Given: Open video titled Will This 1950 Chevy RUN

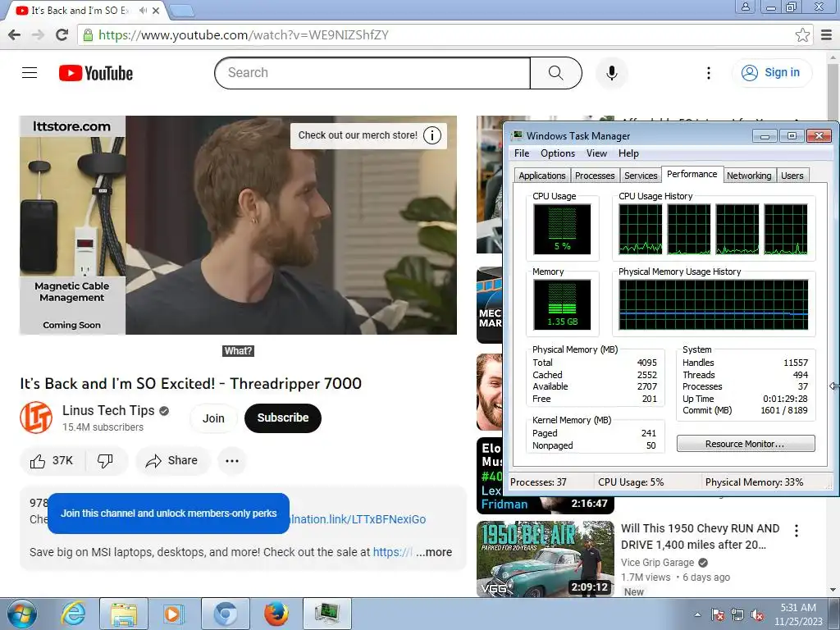Looking at the screenshot, I should 700,536.
